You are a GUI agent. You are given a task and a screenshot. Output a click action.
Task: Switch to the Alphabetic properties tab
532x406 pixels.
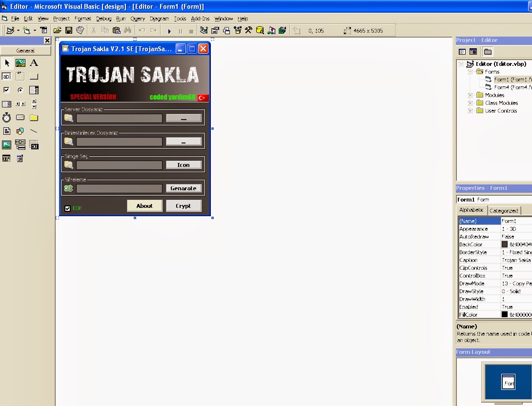pyautogui.click(x=471, y=210)
